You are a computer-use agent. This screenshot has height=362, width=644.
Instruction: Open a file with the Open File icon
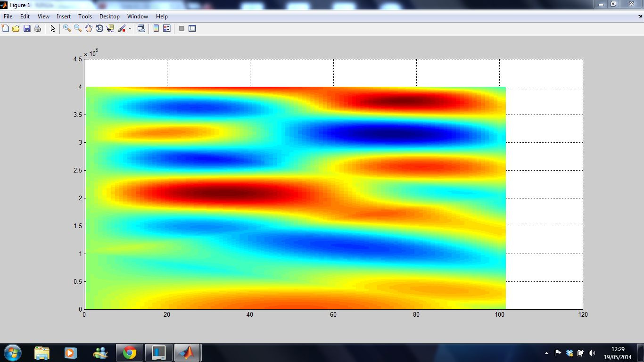coord(16,29)
